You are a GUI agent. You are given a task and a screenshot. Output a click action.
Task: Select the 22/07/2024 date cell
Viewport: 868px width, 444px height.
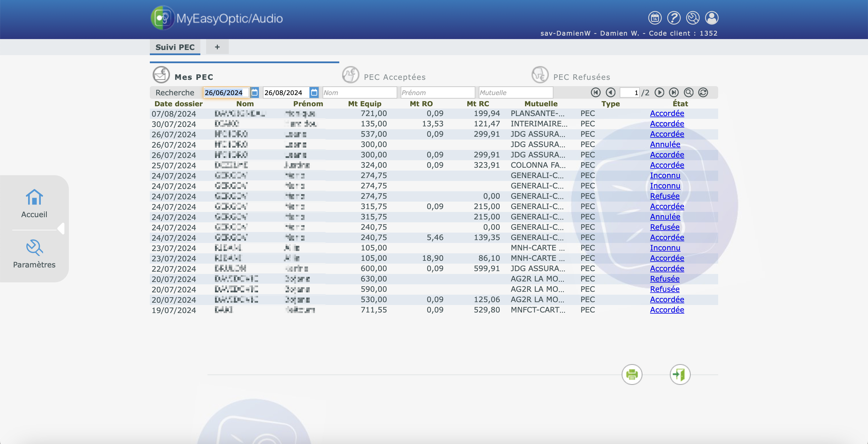coord(174,269)
